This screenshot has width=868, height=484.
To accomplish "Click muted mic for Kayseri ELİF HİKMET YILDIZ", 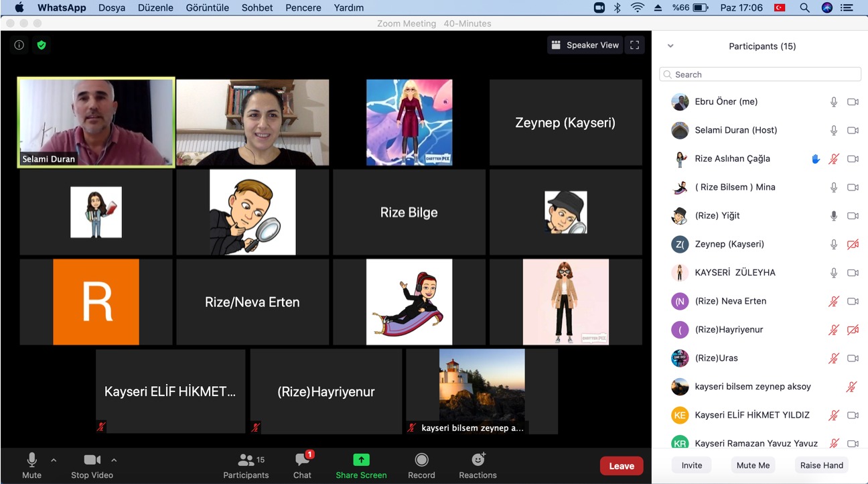I will [x=834, y=415].
